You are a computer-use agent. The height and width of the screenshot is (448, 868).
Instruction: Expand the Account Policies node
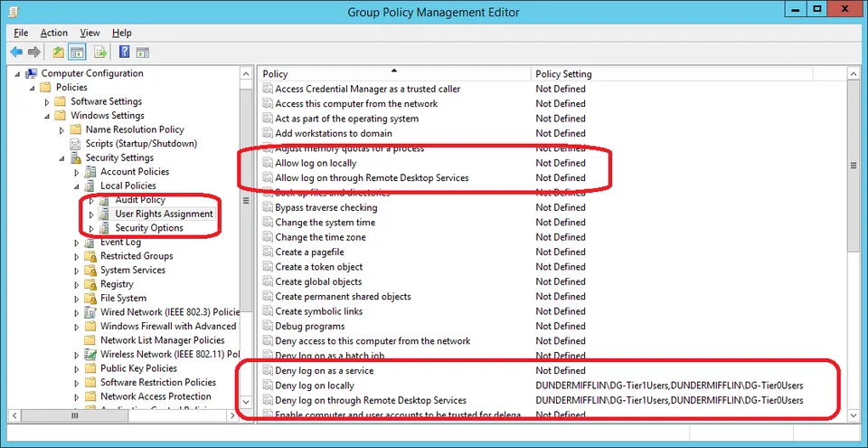pos(77,172)
